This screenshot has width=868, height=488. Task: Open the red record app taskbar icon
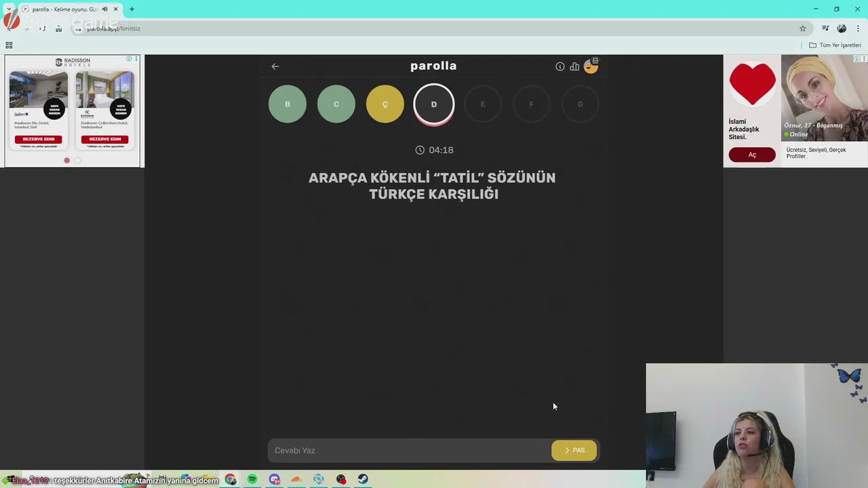pos(341,479)
